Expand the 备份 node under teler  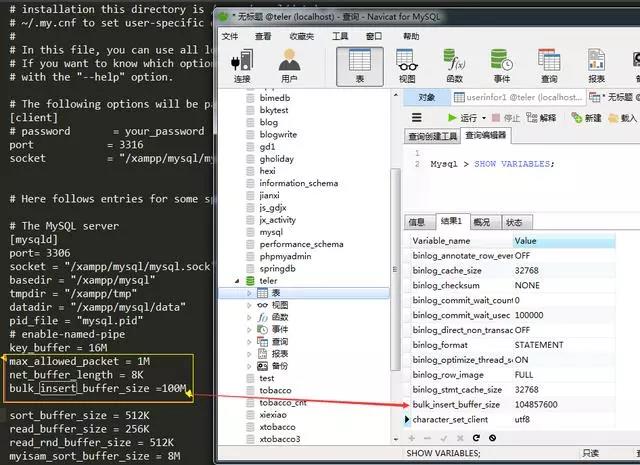tap(249, 366)
